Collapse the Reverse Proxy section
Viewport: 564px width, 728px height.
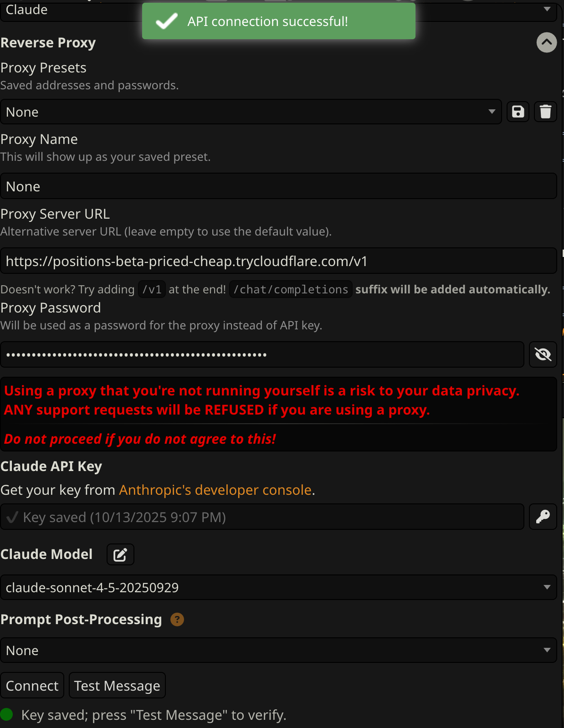[x=546, y=43]
